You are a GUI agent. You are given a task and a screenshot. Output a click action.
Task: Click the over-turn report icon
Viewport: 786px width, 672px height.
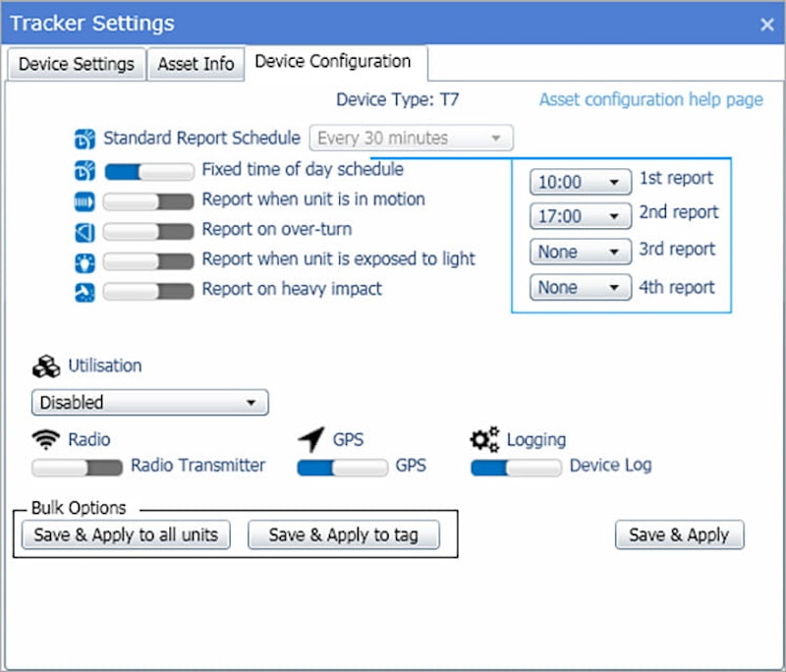[x=84, y=232]
